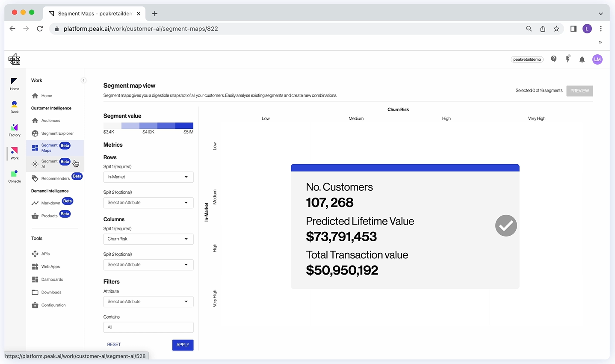Reset the metrics settings

click(x=114, y=344)
